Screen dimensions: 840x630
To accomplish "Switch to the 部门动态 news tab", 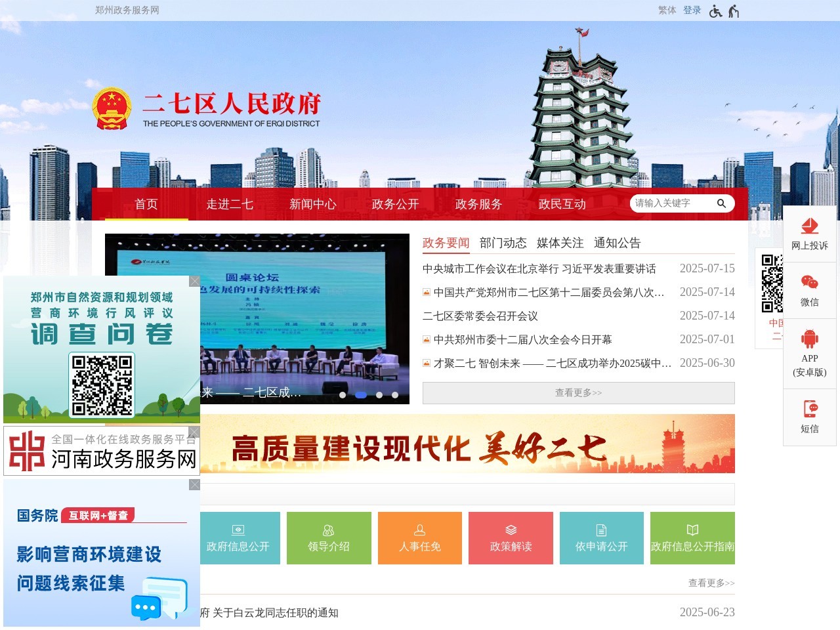I will 503,243.
